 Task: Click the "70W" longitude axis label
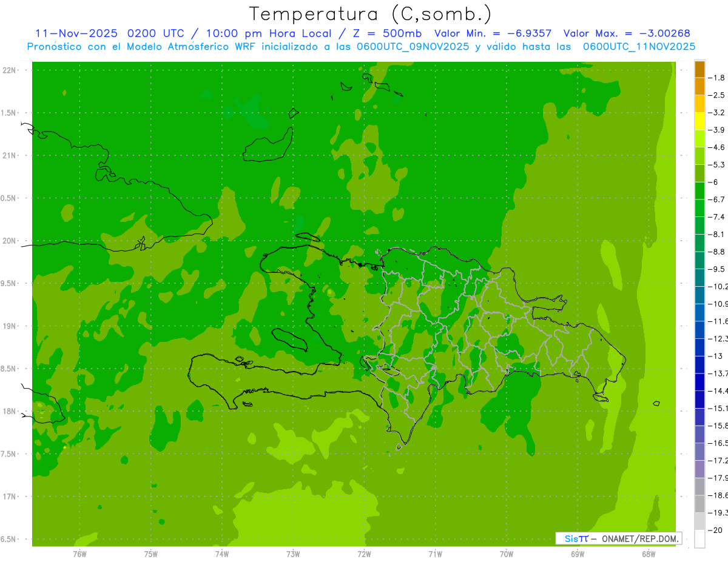coord(507,554)
